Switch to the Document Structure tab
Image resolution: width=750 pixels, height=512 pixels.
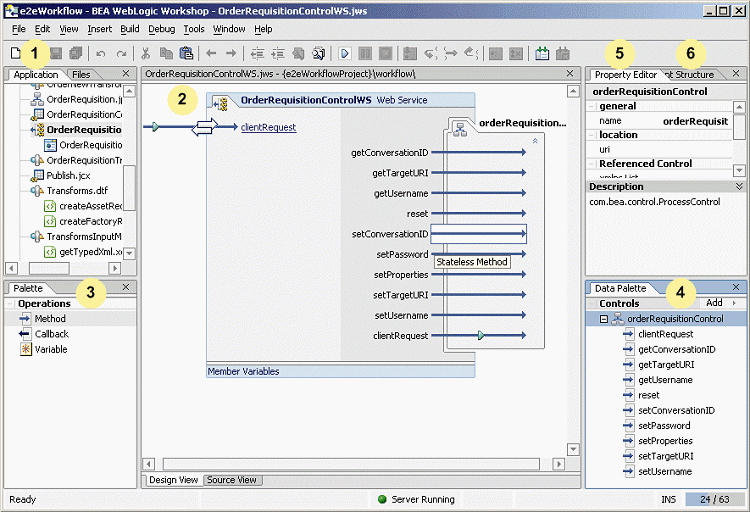pos(689,75)
